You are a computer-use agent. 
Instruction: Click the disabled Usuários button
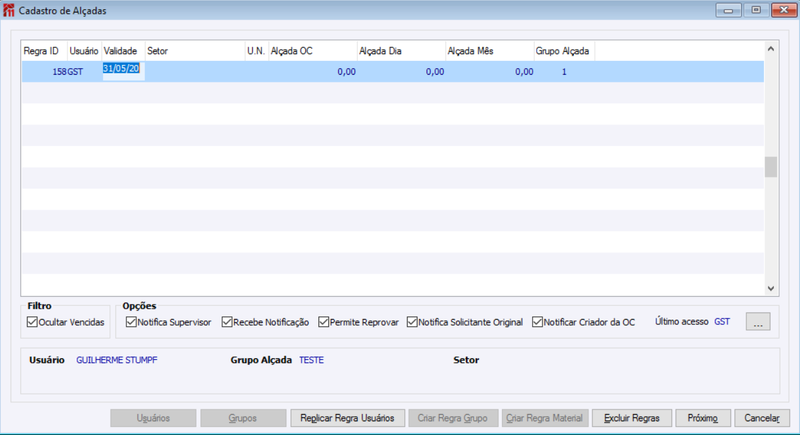[153, 418]
